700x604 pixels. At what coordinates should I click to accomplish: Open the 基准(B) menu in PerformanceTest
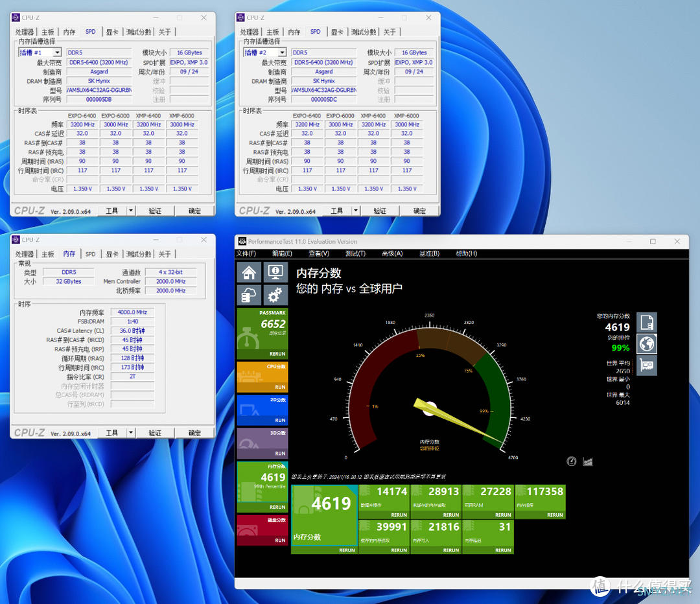point(429,253)
